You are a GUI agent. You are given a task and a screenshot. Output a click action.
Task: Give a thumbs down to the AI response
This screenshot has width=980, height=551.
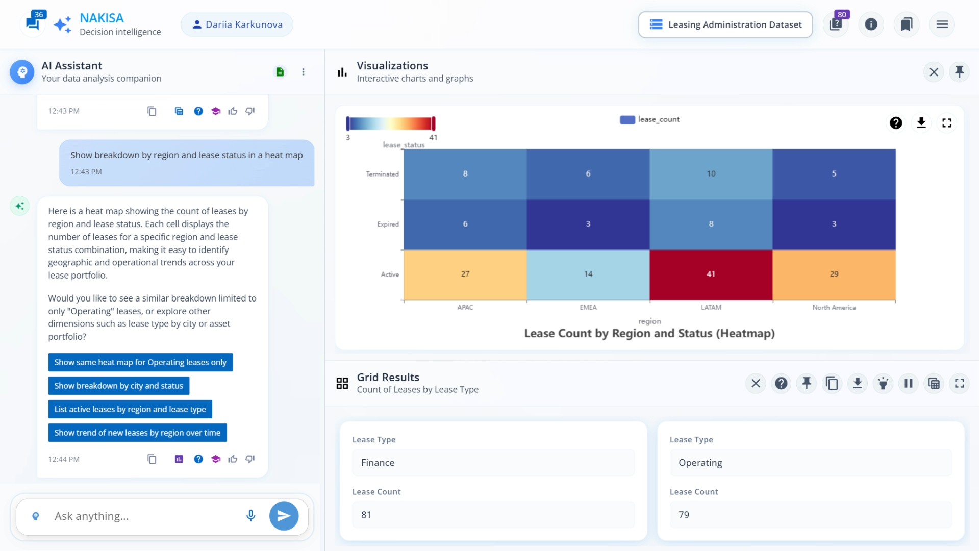(x=250, y=459)
